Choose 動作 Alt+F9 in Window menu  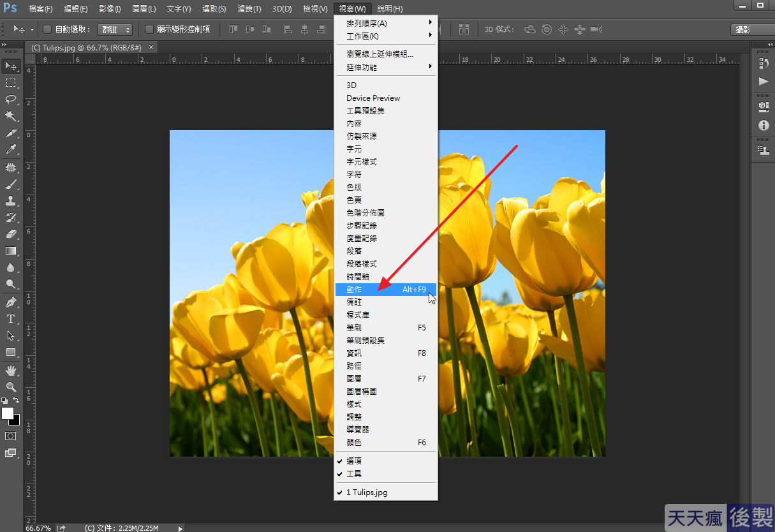tap(386, 290)
